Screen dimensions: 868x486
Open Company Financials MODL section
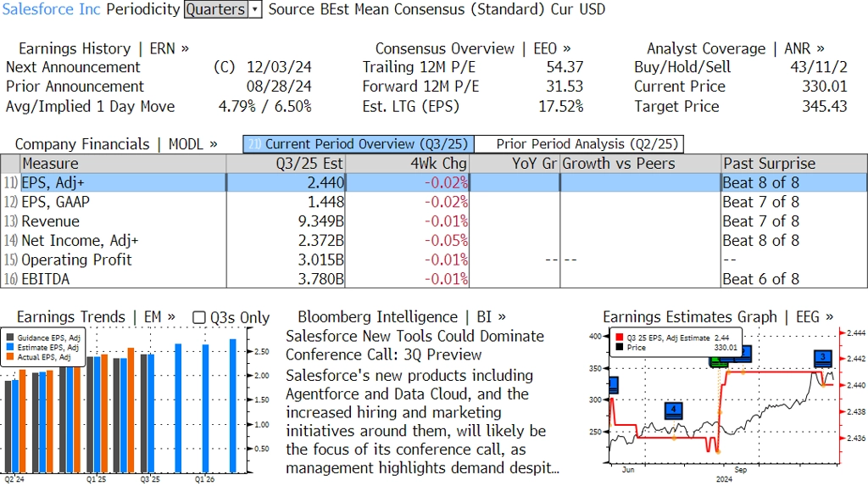pos(115,144)
